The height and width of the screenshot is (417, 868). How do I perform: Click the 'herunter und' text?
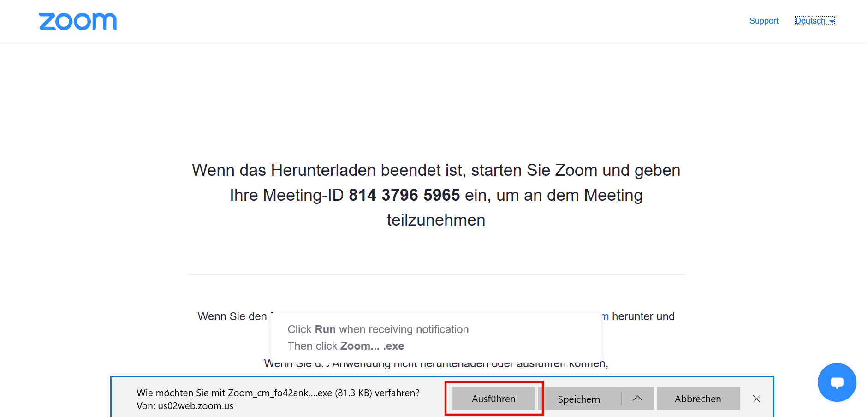[x=643, y=316]
